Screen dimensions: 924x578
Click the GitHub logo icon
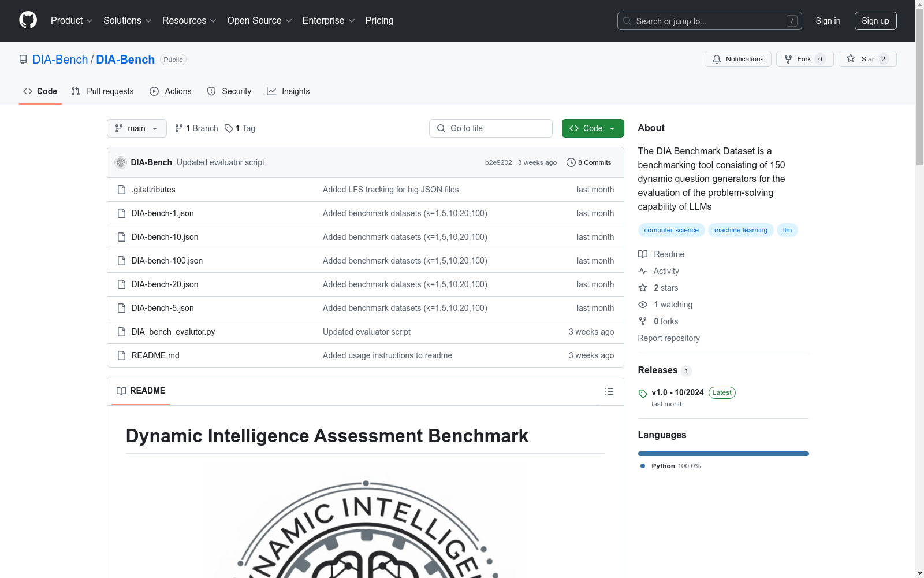tap(28, 20)
